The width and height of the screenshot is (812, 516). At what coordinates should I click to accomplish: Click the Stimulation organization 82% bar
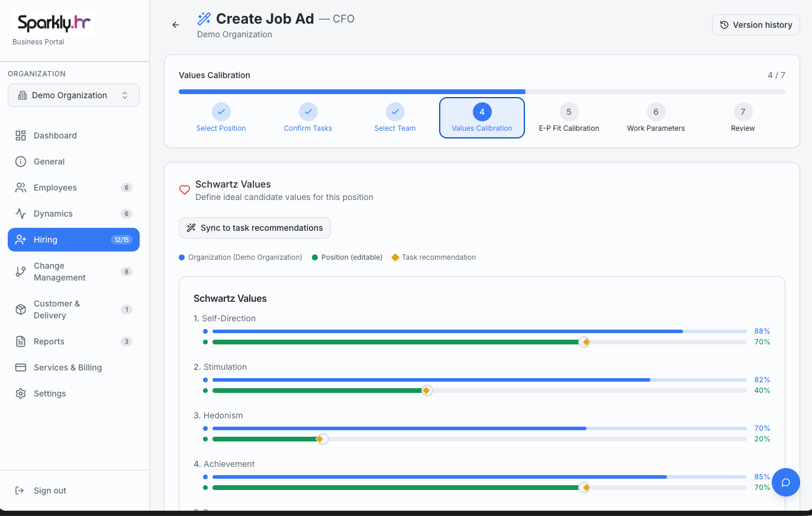pos(479,380)
